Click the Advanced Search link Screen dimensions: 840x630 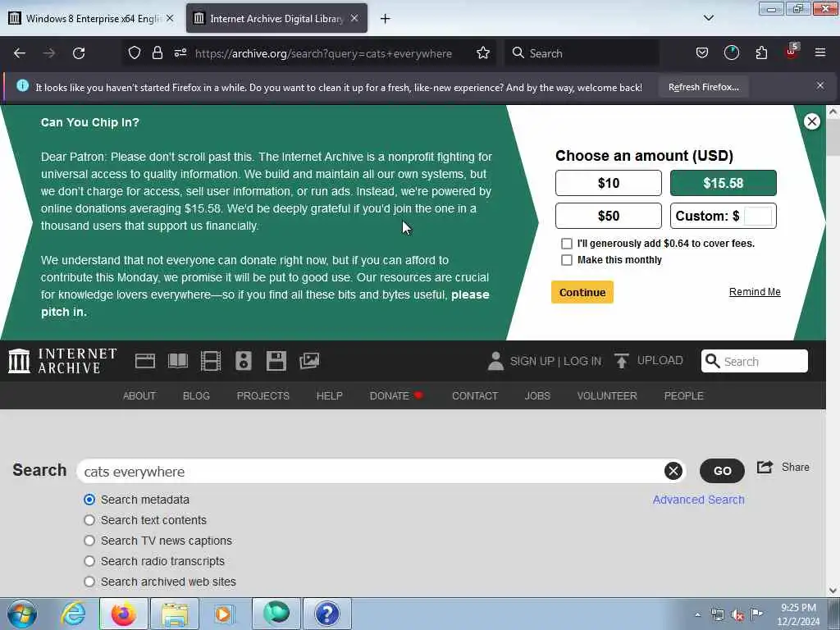[699, 500]
